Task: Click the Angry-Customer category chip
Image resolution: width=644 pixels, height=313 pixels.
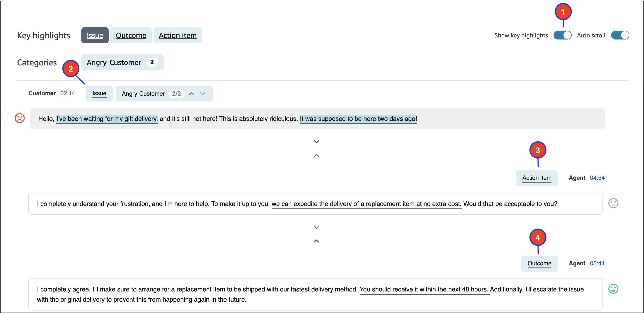Action: coord(122,62)
